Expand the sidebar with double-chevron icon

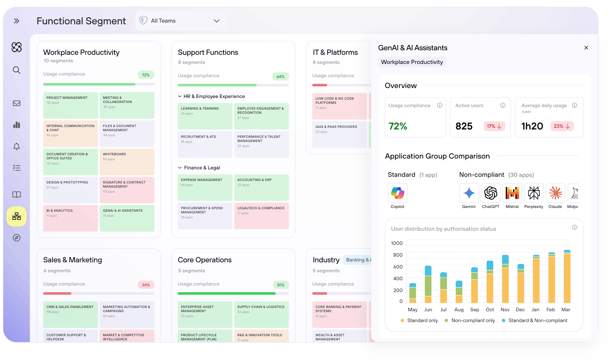pos(16,21)
